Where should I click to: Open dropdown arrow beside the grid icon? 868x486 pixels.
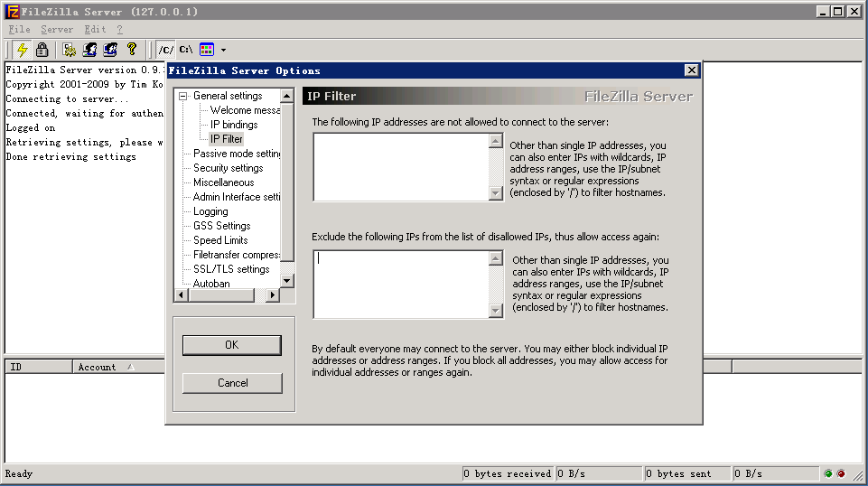[223, 50]
